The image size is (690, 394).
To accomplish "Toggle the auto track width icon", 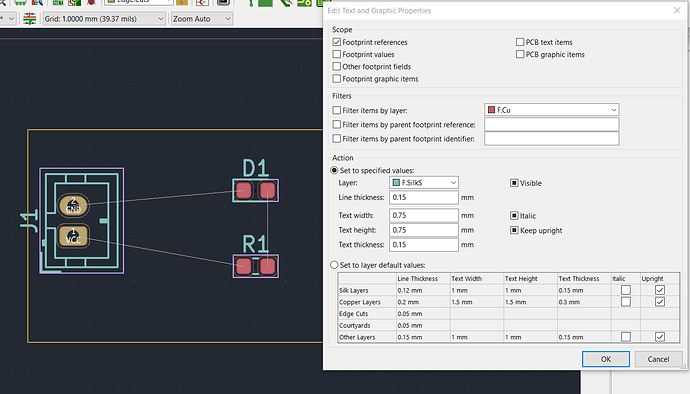I will click(29, 18).
